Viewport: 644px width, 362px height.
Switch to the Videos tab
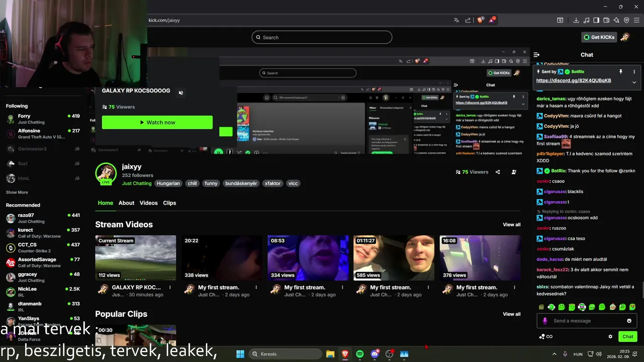click(x=148, y=203)
